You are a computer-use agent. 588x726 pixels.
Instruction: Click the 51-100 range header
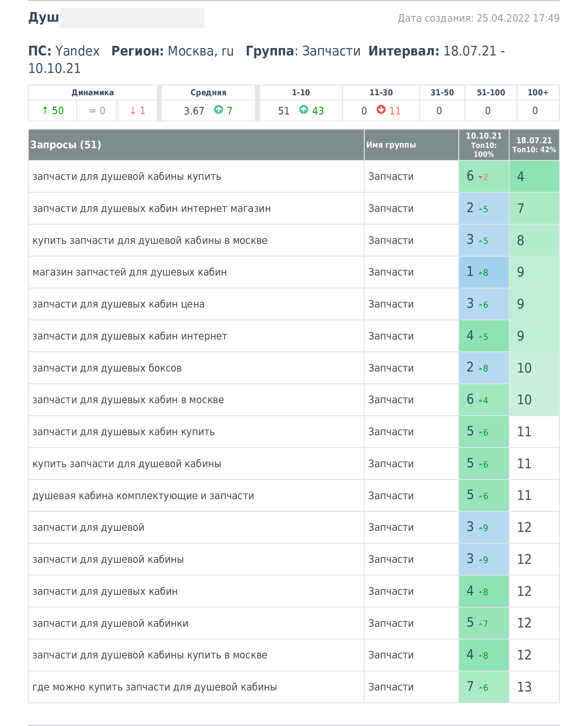coord(491,92)
